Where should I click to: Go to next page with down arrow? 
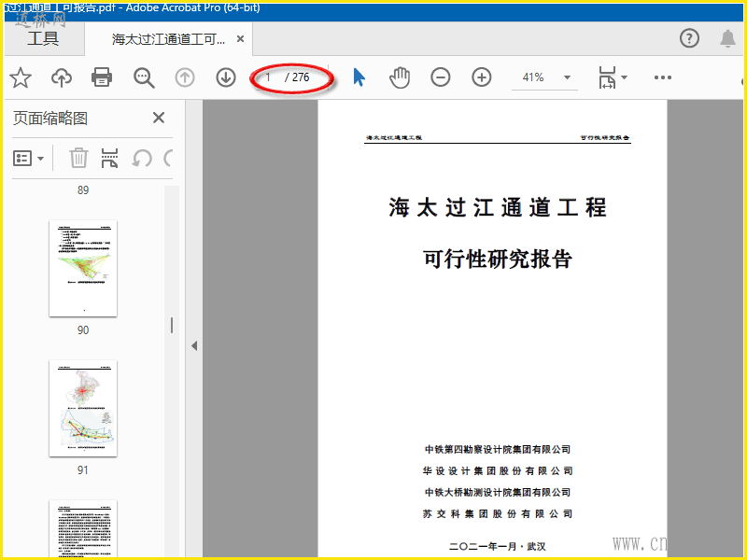pyautogui.click(x=226, y=77)
